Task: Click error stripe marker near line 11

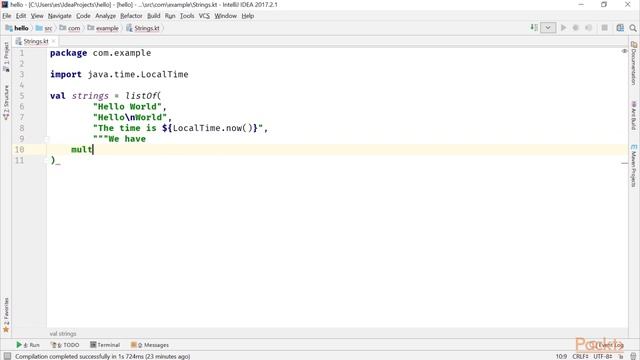Action: [624, 163]
